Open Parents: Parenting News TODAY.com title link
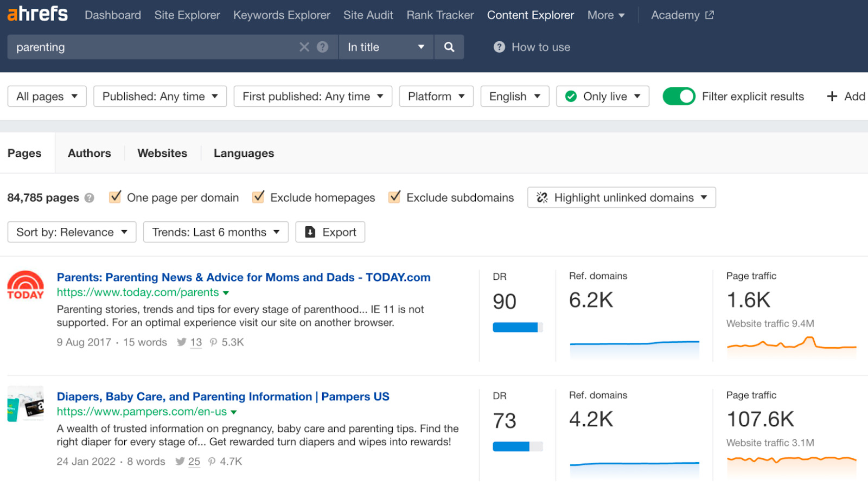868x486 pixels. coord(244,277)
